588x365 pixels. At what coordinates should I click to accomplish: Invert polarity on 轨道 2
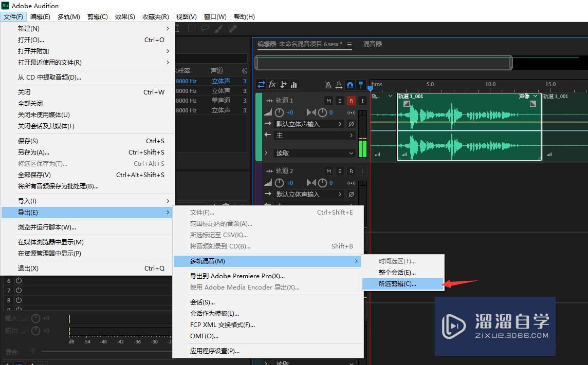pos(351,194)
